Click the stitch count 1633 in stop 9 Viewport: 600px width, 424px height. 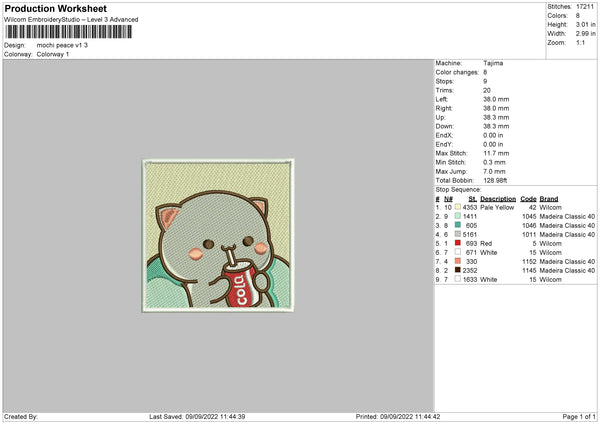[x=470, y=279]
